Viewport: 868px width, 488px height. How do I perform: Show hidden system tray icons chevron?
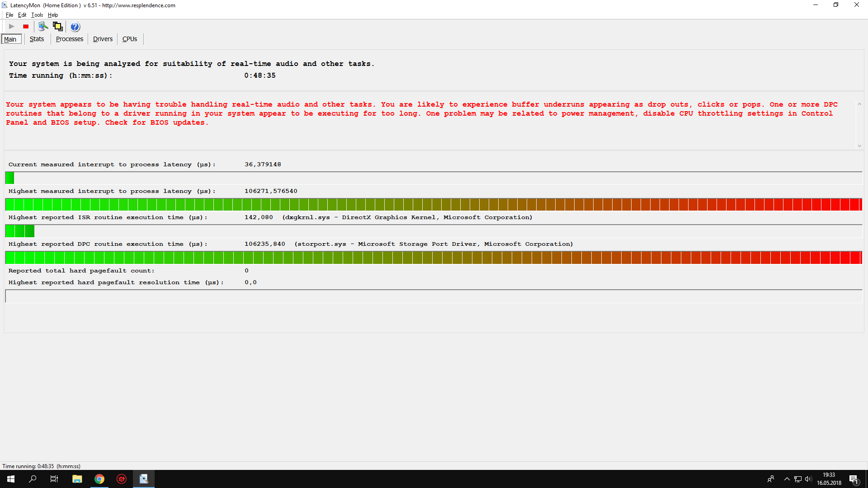787,479
